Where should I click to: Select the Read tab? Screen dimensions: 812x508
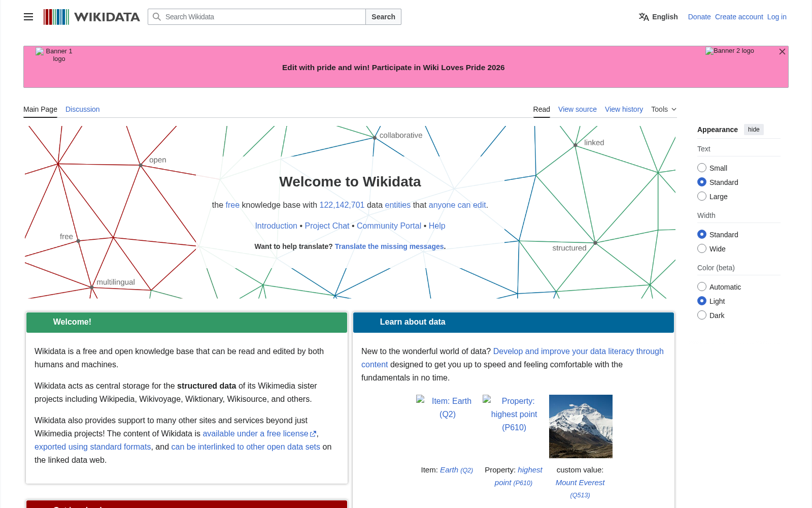click(x=542, y=109)
